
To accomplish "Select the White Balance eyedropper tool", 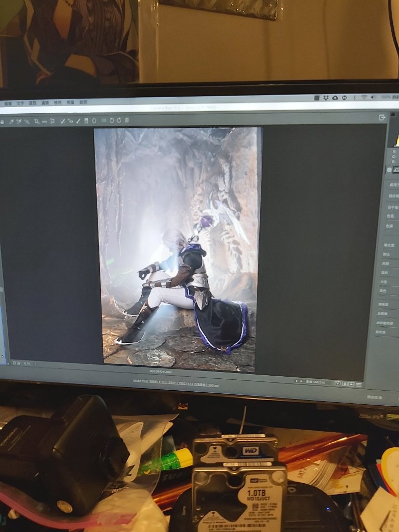I will pyautogui.click(x=11, y=121).
